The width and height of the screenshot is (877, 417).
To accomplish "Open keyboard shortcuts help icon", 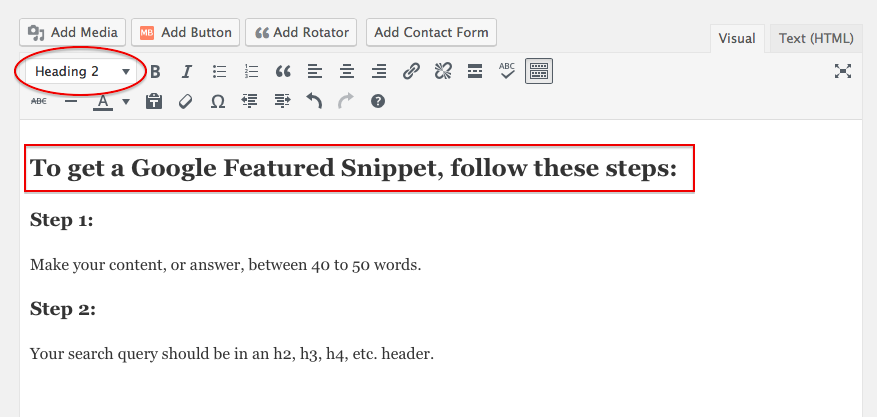I will click(378, 101).
